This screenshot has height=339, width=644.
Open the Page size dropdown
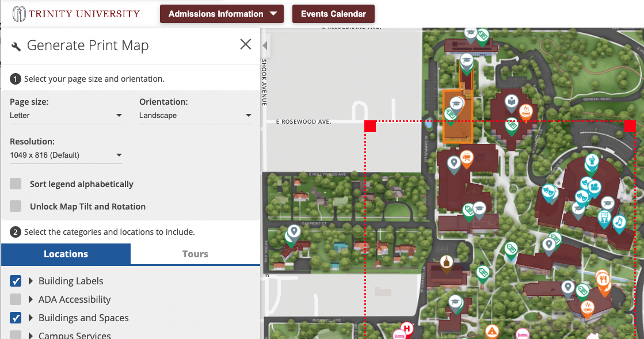[66, 115]
